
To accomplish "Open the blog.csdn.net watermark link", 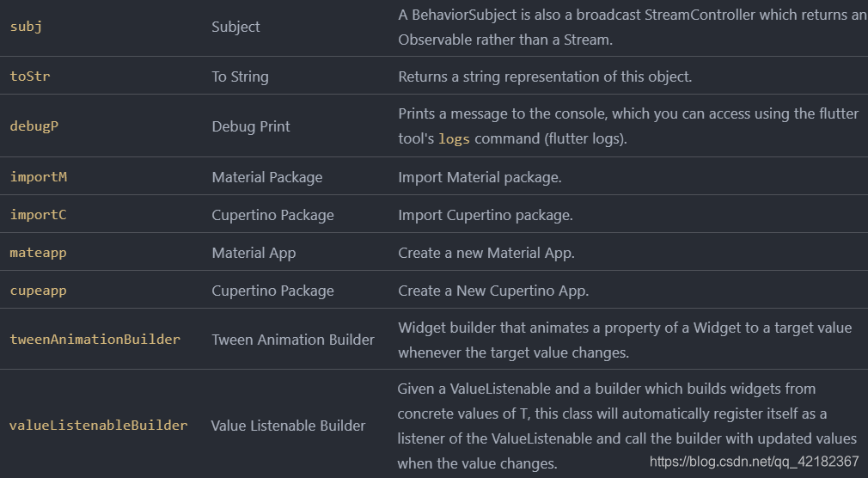I will click(x=754, y=462).
